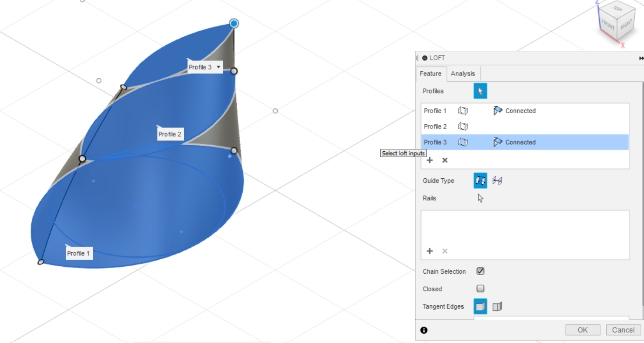Select the highlighted Profile 3 row

[x=525, y=142]
